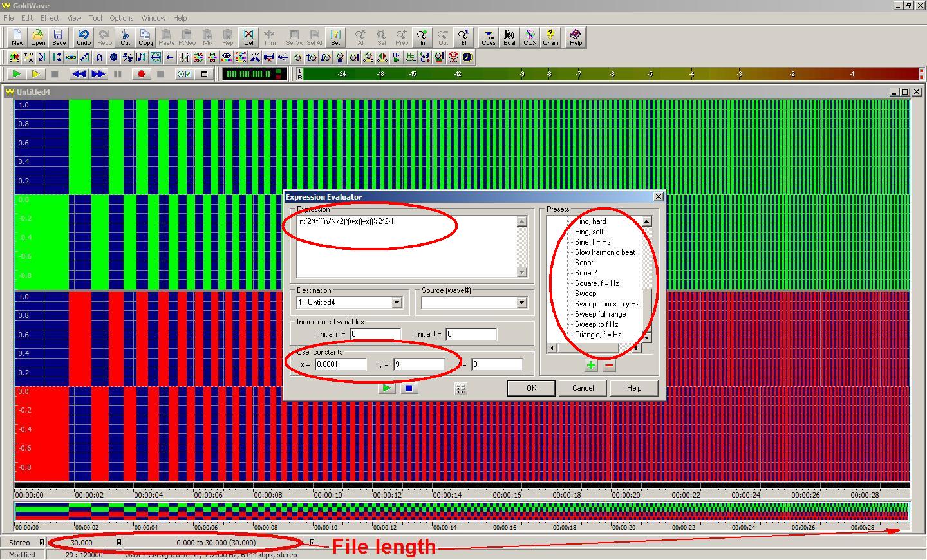Image resolution: width=927 pixels, height=560 pixels.
Task: Click the Rewind transport button
Action: [79, 74]
